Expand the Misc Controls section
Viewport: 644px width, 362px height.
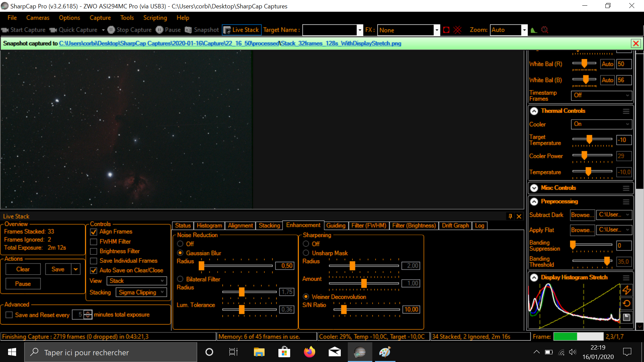click(534, 188)
